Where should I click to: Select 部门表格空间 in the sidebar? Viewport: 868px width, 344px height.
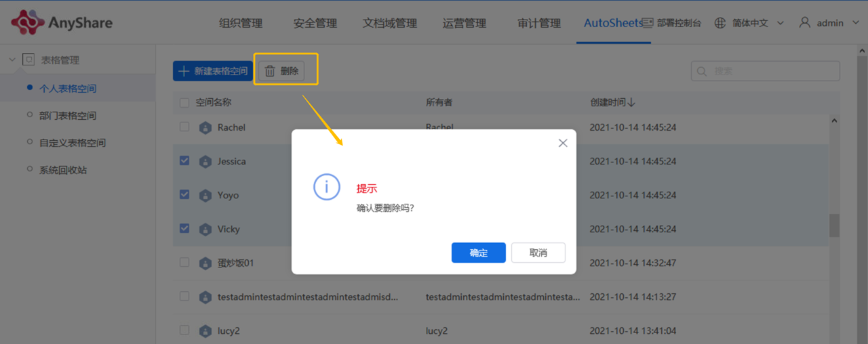68,116
